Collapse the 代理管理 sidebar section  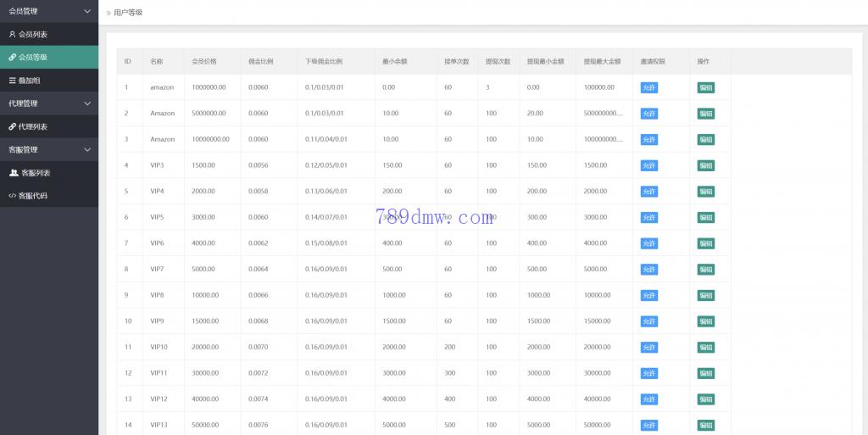[x=87, y=103]
